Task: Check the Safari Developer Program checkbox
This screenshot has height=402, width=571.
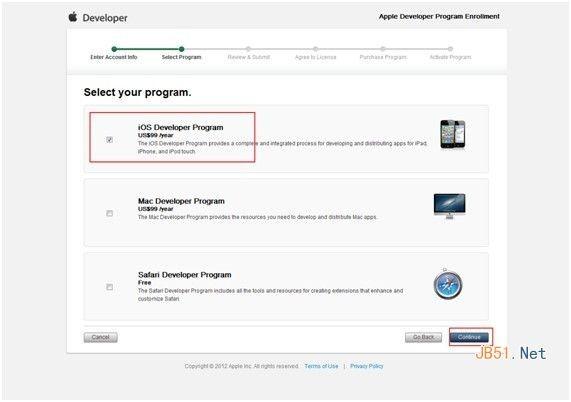Action: point(109,287)
